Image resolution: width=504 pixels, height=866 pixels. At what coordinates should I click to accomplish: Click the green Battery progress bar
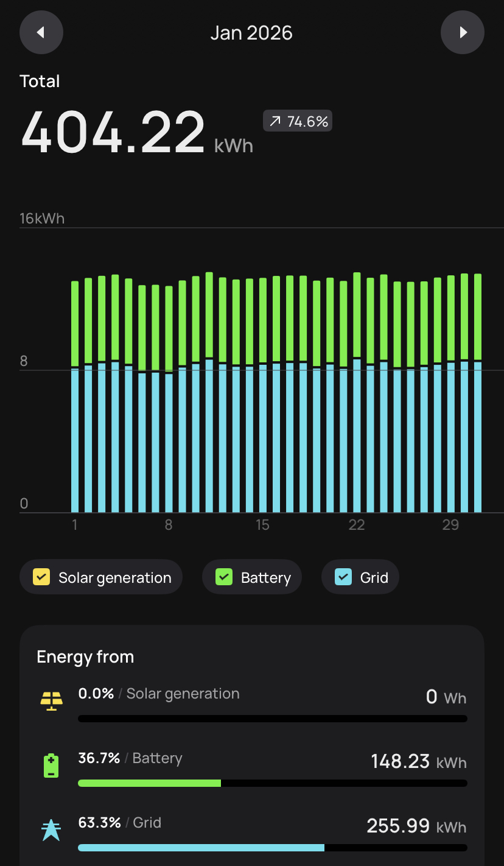(x=150, y=783)
